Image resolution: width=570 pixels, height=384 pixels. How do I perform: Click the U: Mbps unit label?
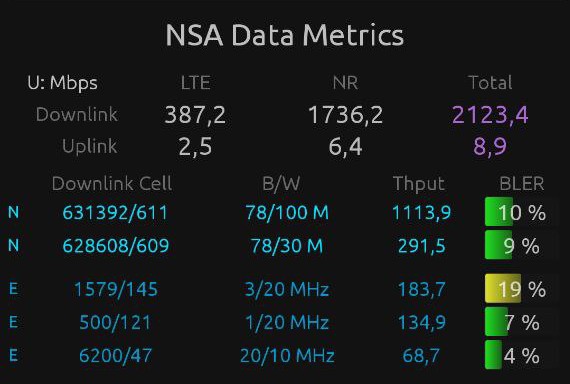(63, 83)
